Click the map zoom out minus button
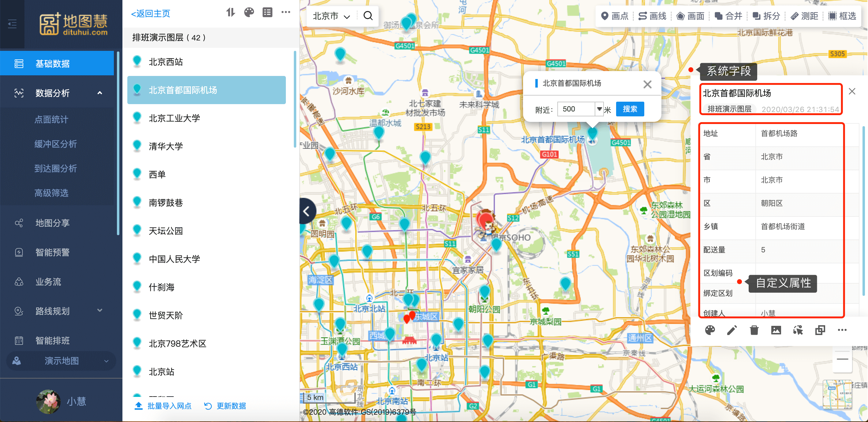Screen dimensions: 868x422 [x=842, y=359]
